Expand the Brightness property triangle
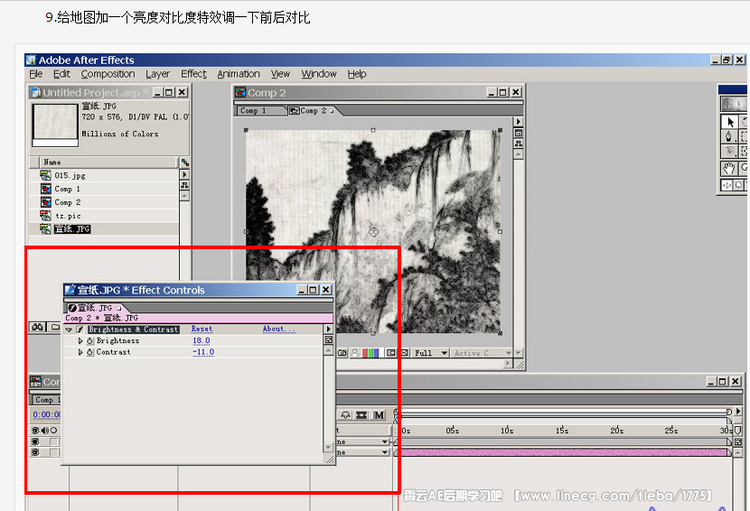This screenshot has height=511, width=750. [x=80, y=341]
